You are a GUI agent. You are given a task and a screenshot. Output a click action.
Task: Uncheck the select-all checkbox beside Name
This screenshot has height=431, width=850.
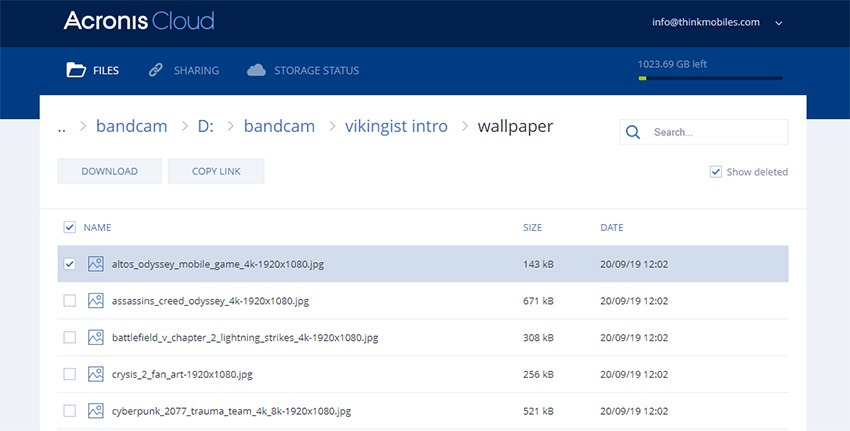coord(69,227)
